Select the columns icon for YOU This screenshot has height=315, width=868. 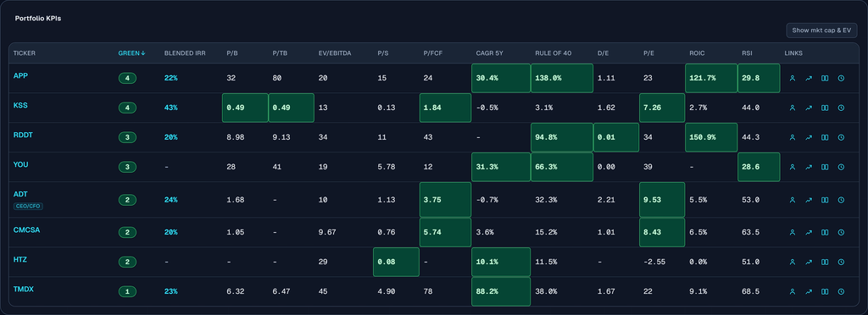(825, 167)
